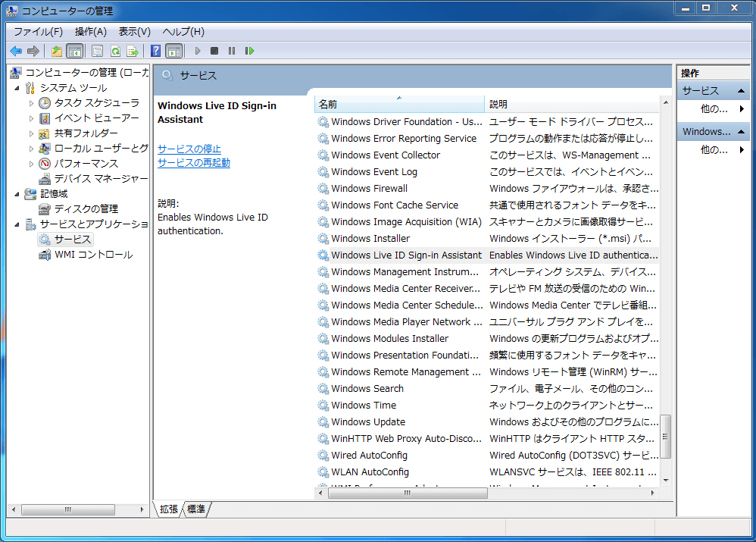
Task: Click the services list scroll-down arrow
Action: (665, 481)
